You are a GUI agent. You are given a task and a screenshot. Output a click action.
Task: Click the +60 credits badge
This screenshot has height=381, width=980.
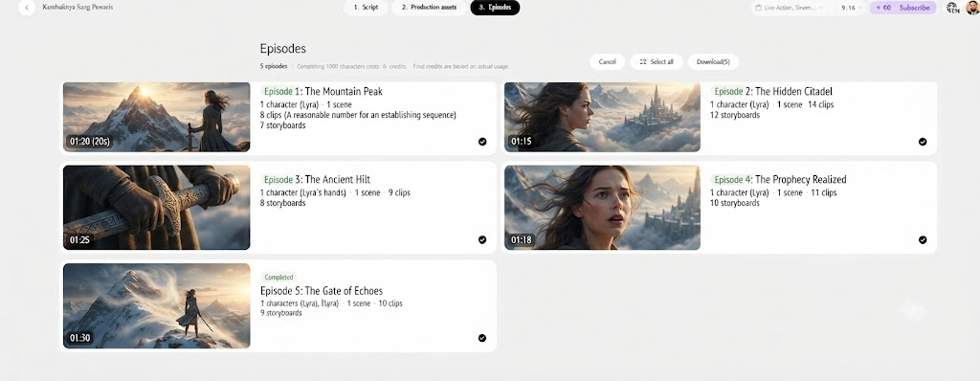pyautogui.click(x=883, y=8)
